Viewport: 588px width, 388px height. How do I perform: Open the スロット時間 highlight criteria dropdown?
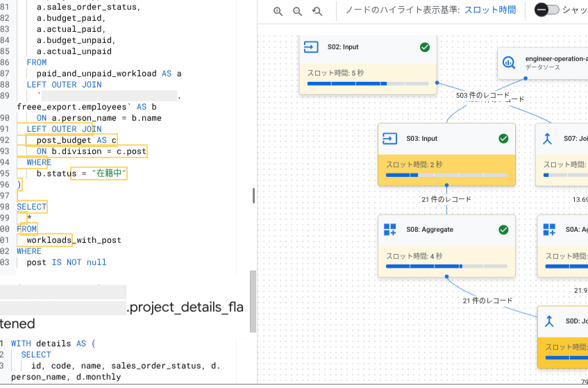[x=490, y=10]
